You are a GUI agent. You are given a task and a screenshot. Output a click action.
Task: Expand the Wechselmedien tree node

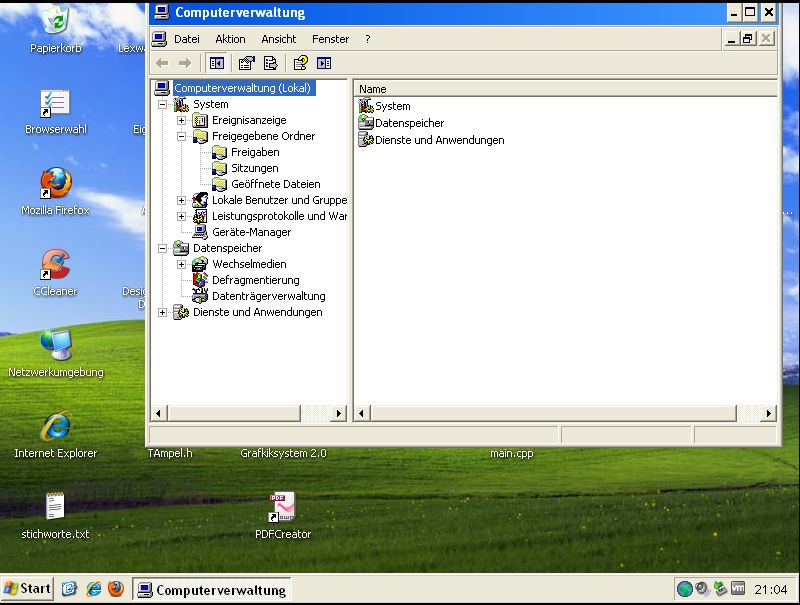(182, 264)
